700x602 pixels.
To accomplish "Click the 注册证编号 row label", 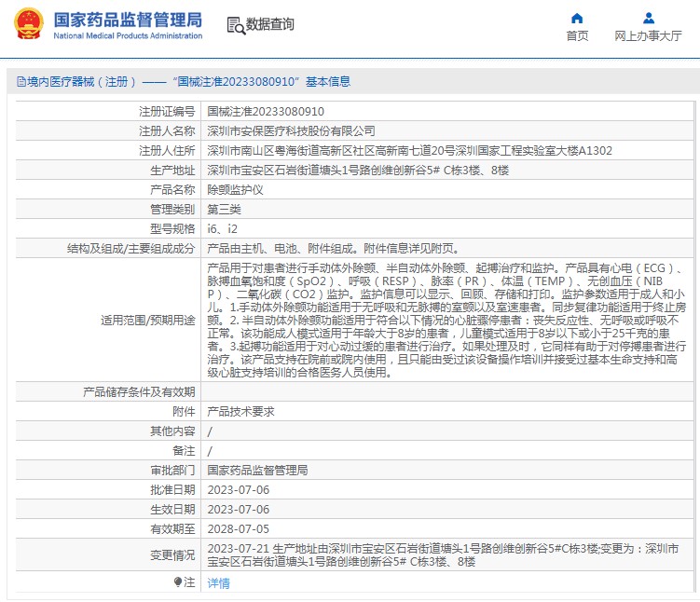I will click(x=167, y=111).
